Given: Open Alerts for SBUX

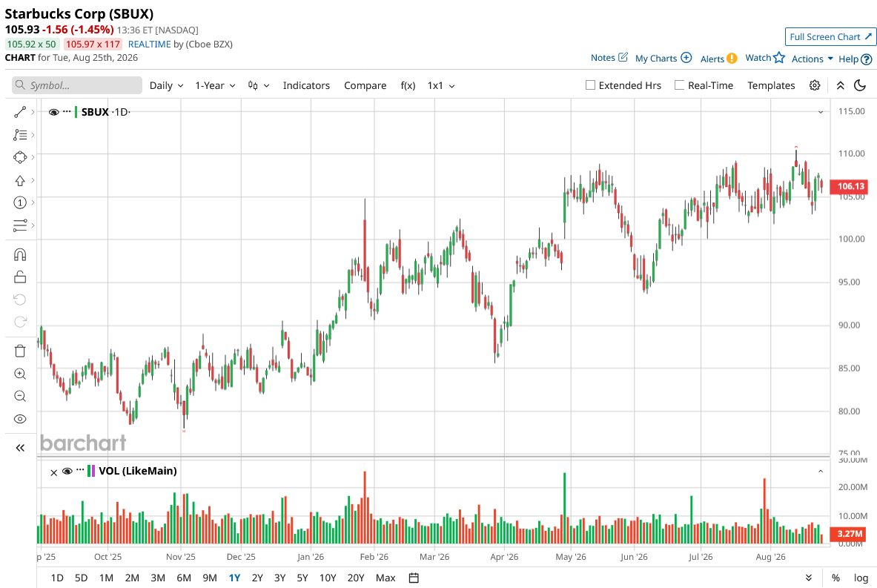Looking at the screenshot, I should coord(718,59).
